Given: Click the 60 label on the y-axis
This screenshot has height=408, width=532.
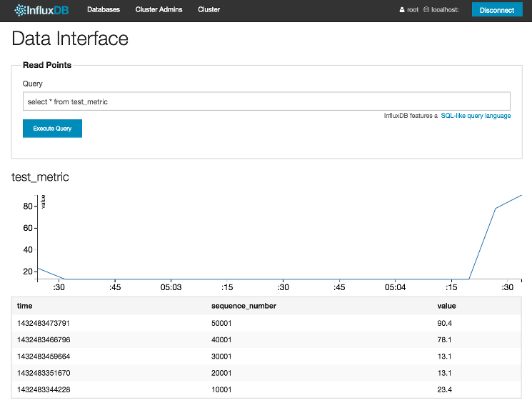Looking at the screenshot, I should pos(28,228).
